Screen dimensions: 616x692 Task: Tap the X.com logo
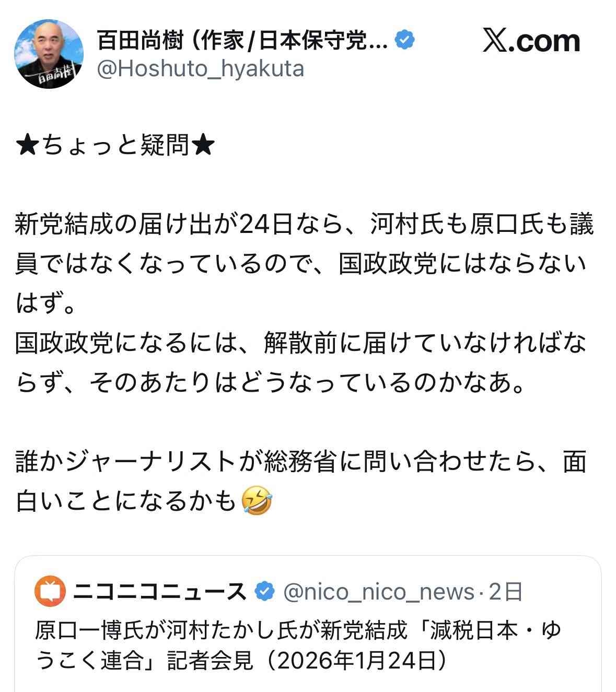point(531,41)
